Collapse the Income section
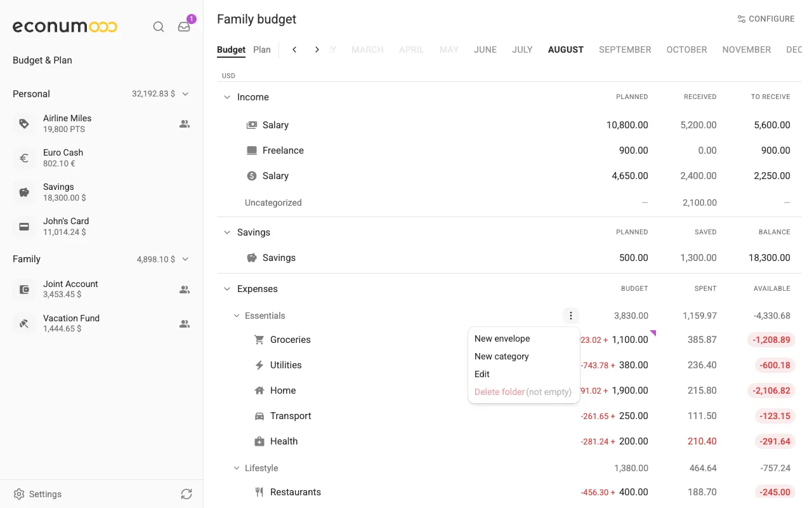Screen dimensions: 812x508 (227, 97)
